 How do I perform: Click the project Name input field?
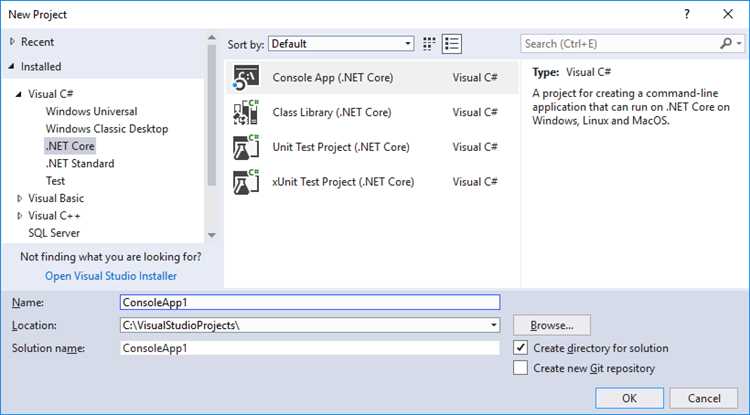click(x=310, y=302)
